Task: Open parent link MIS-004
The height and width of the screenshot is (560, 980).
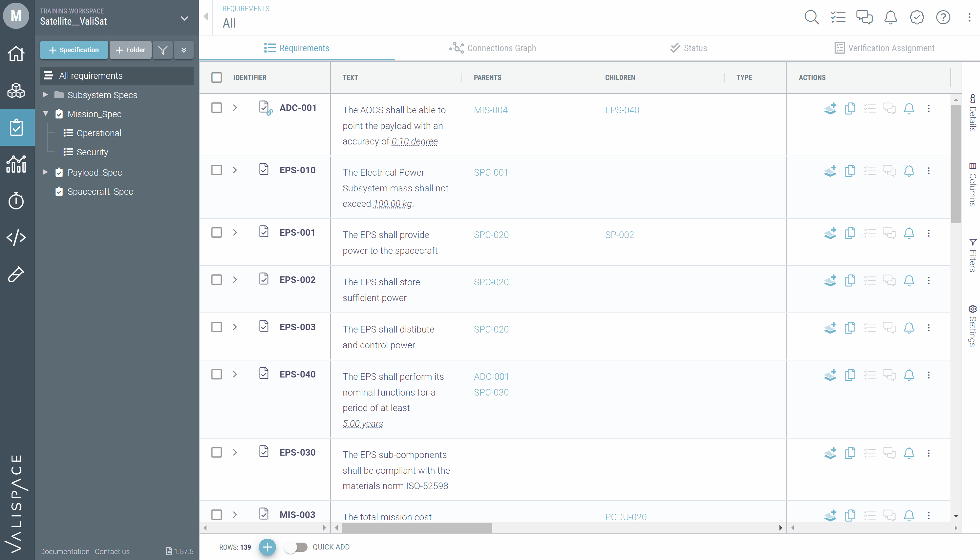Action: pos(490,110)
